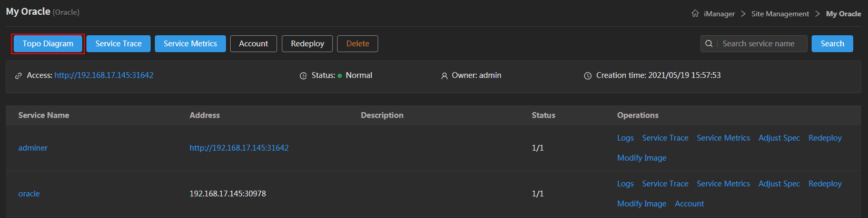Go to Site Management breadcrumb
This screenshot has width=868, height=218.
tap(780, 14)
